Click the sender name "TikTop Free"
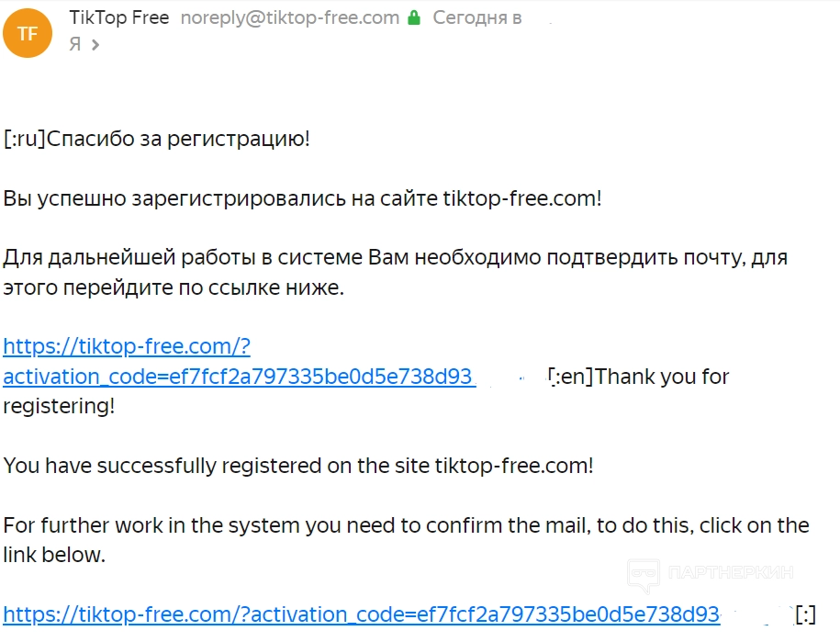 pyautogui.click(x=118, y=17)
